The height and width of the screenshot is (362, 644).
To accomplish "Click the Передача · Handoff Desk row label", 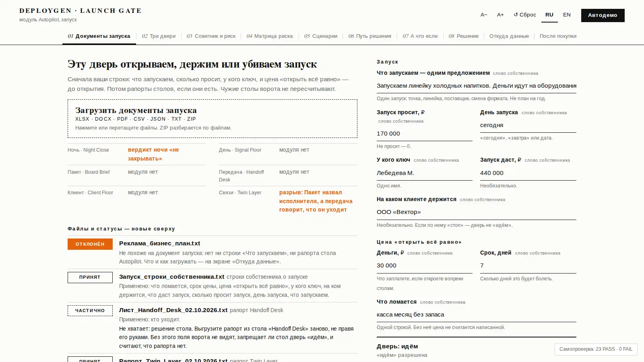I will pos(242,176).
